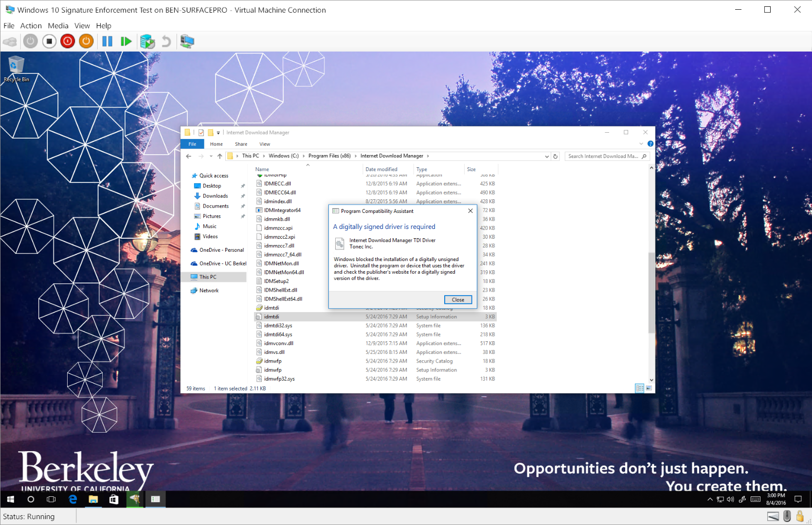This screenshot has width=812, height=525.
Task: Open OneDrive - Personal in sidebar
Action: point(221,250)
